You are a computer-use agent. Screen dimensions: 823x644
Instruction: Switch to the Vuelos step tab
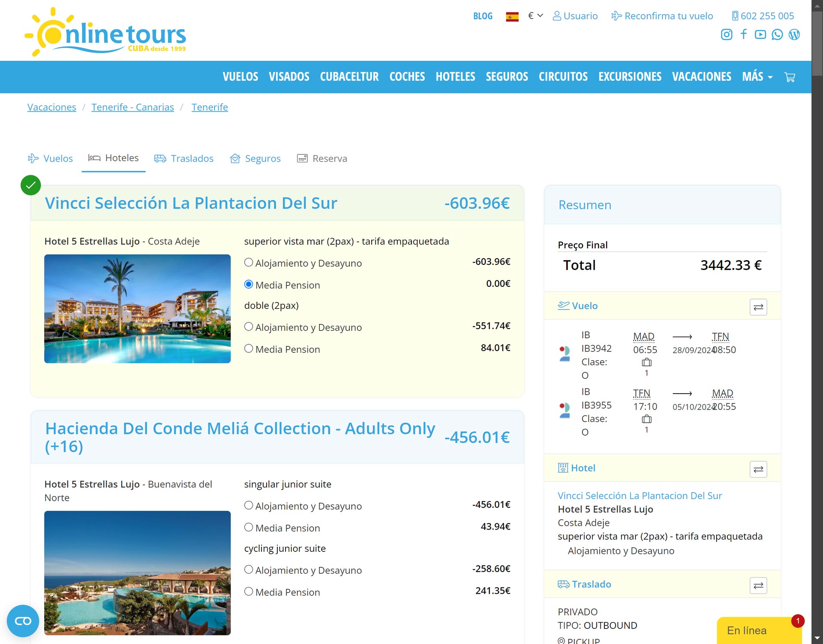point(50,159)
